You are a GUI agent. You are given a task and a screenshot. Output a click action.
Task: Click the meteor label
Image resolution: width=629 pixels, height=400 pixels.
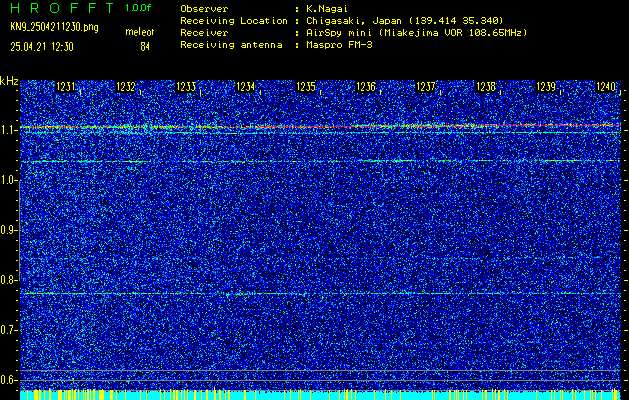point(140,32)
